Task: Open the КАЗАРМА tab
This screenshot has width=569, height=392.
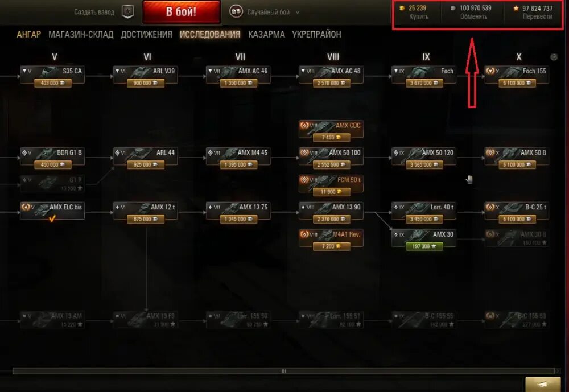Action: point(266,35)
